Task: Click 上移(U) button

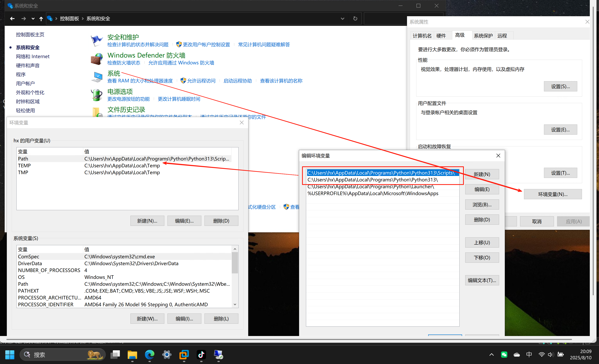Action: pyautogui.click(x=482, y=243)
